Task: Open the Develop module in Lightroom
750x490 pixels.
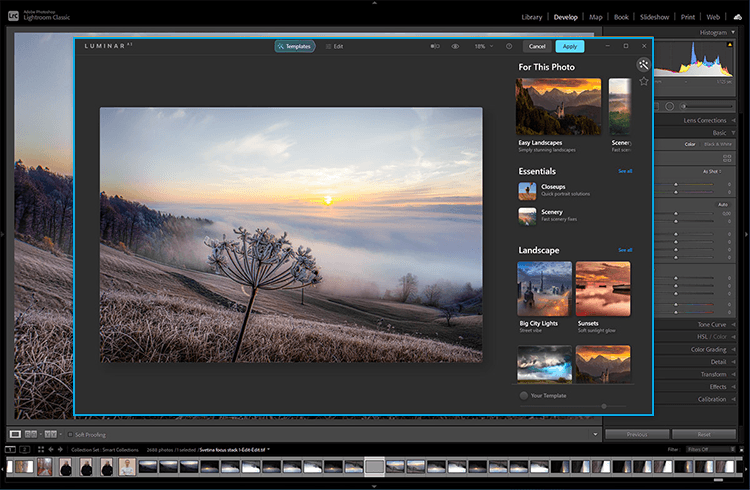Action: [565, 17]
